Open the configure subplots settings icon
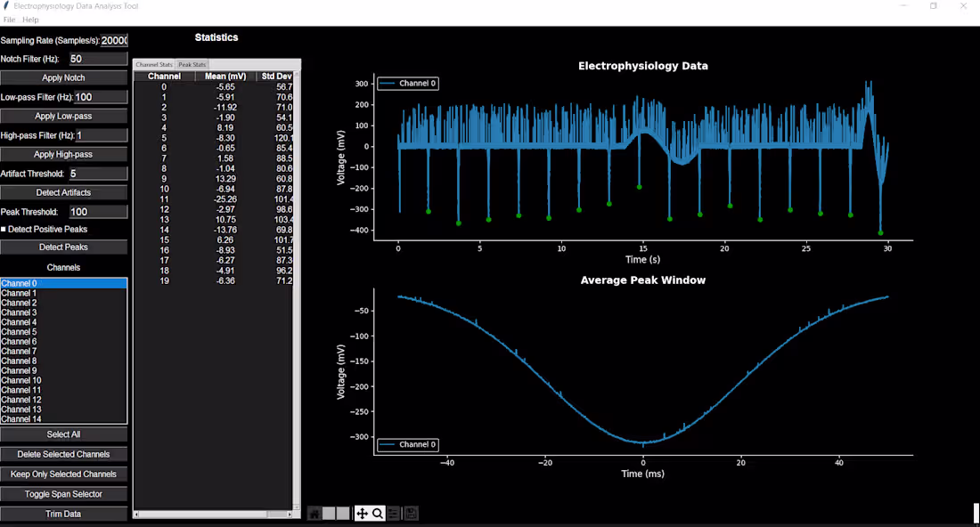 tap(393, 513)
